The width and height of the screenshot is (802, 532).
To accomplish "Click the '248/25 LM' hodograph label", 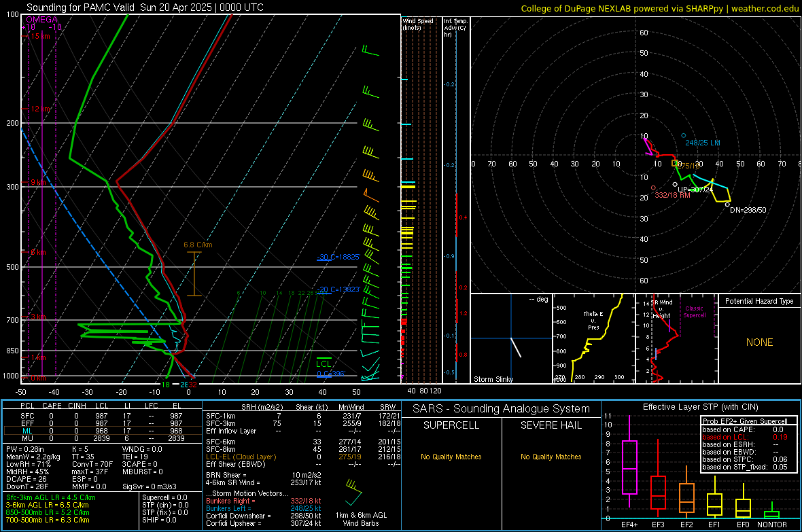I will tap(703, 143).
